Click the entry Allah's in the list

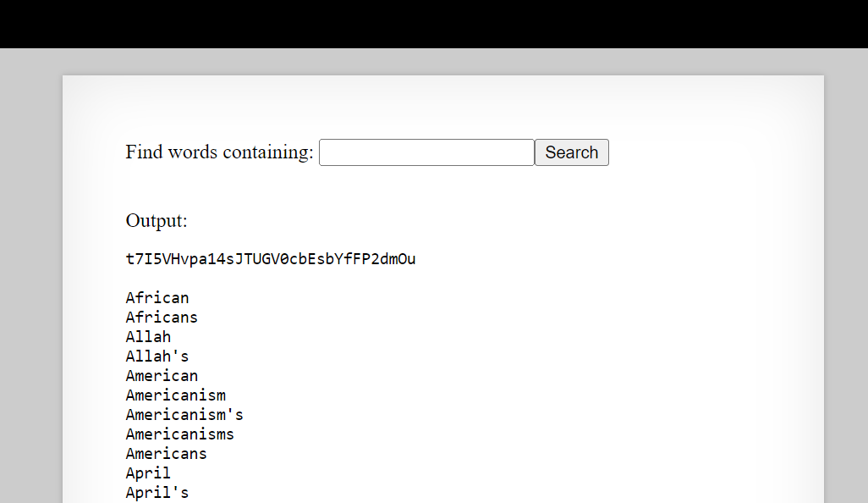pos(157,356)
